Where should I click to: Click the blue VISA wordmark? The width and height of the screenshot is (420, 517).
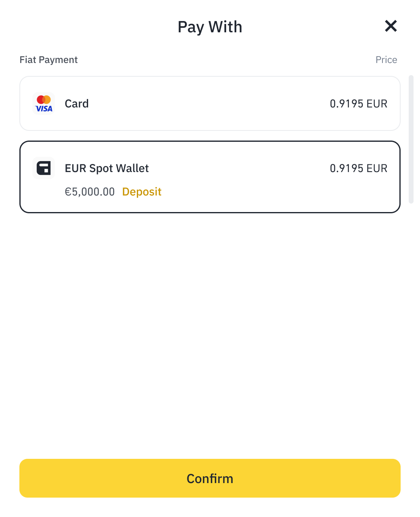coord(44,109)
